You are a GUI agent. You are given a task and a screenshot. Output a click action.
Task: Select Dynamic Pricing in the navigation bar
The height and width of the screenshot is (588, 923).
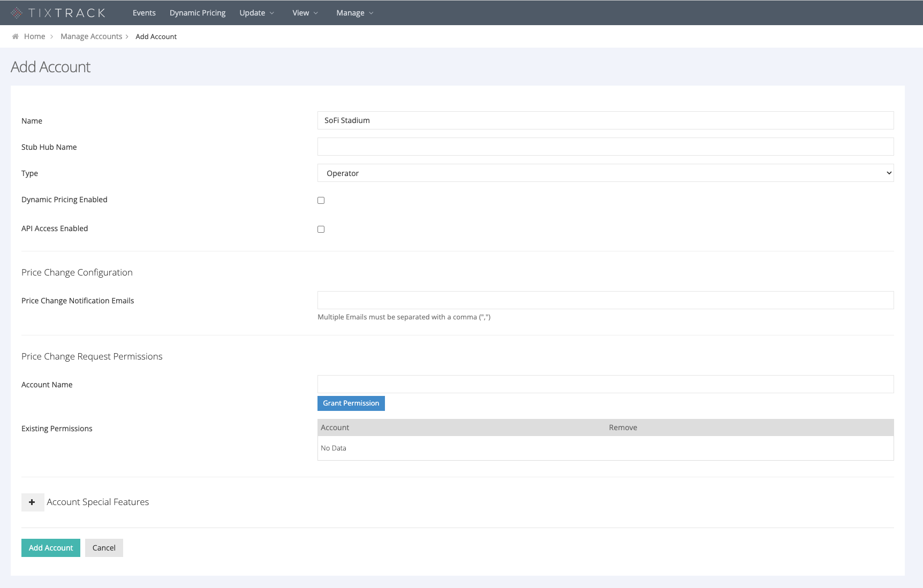pyautogui.click(x=197, y=12)
